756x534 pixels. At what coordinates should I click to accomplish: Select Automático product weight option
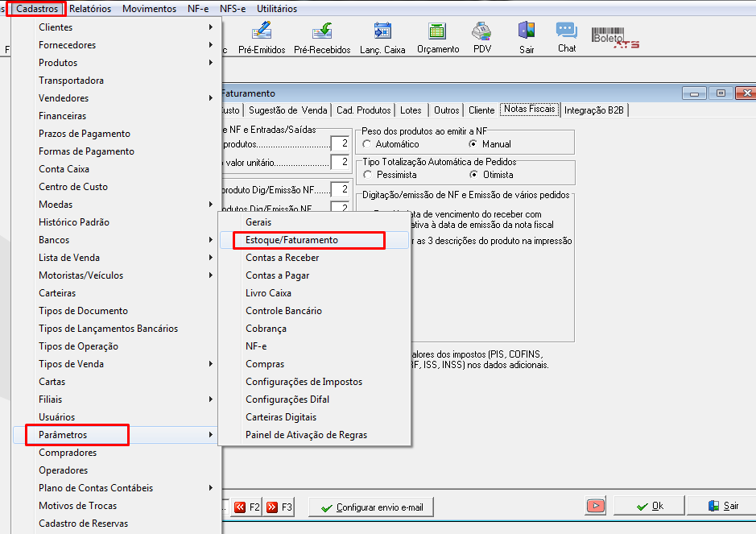pos(367,143)
